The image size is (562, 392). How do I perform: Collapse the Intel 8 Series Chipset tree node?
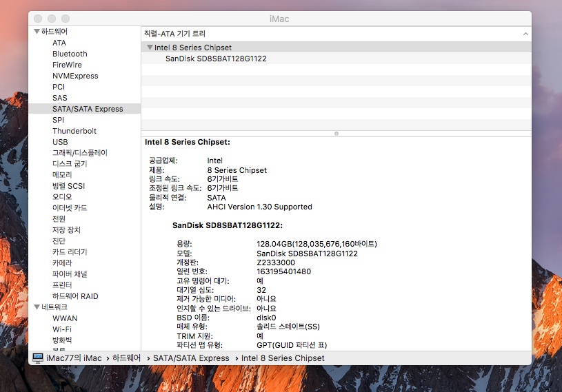click(x=150, y=48)
